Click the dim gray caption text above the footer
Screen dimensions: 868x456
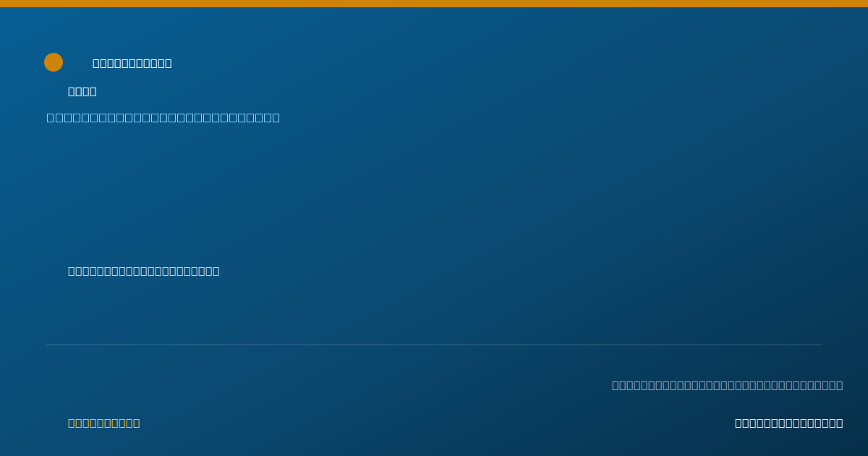(728, 385)
